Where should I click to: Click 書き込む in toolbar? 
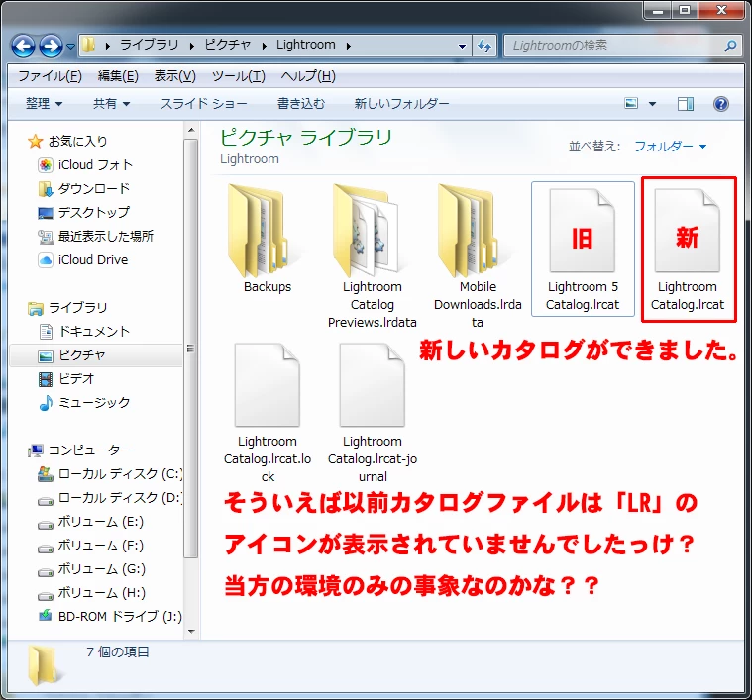click(x=301, y=104)
